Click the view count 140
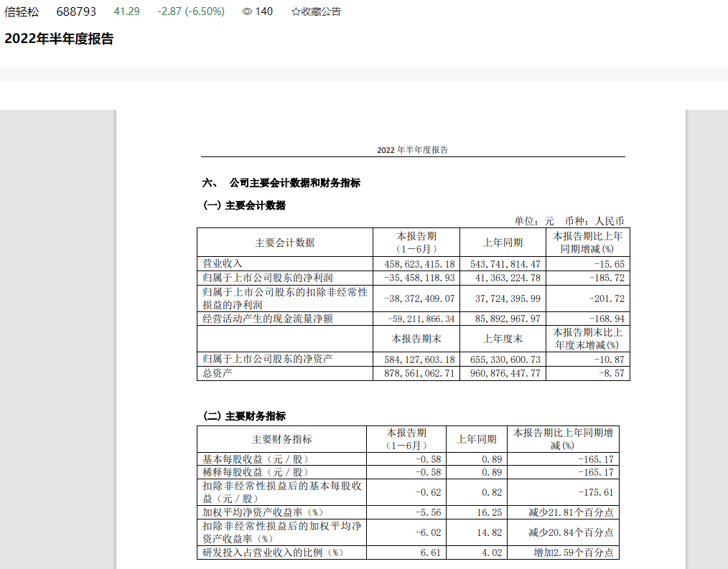The image size is (728, 569). coord(263,11)
